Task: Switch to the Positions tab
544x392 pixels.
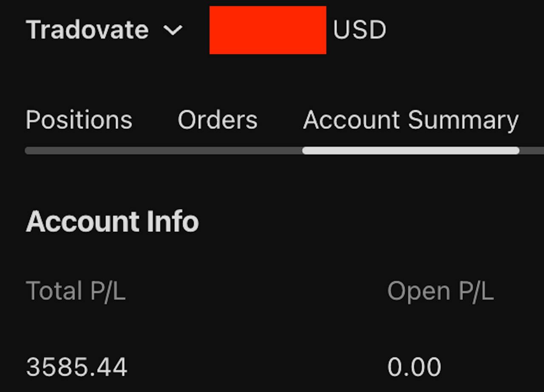Action: 79,120
